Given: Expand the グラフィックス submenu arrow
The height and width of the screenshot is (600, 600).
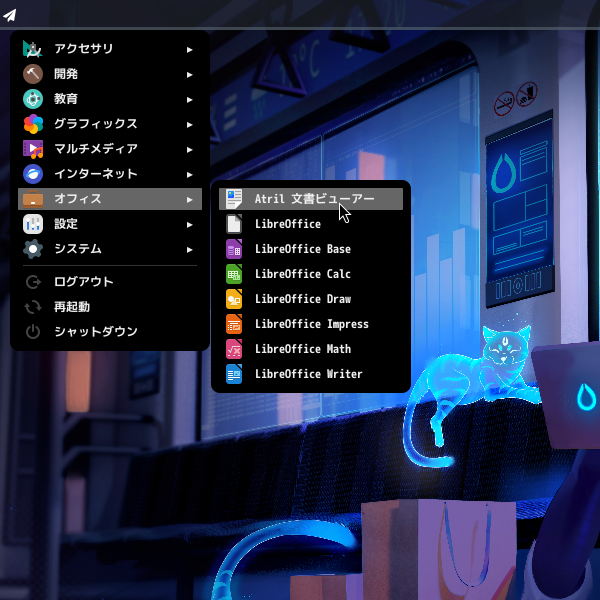Looking at the screenshot, I should [189, 125].
